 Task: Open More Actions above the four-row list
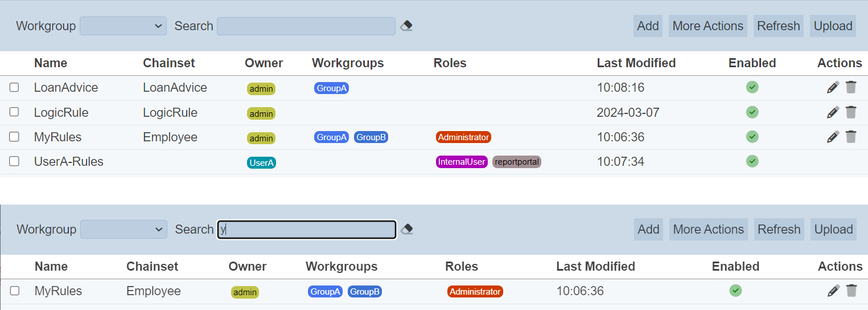pyautogui.click(x=707, y=26)
